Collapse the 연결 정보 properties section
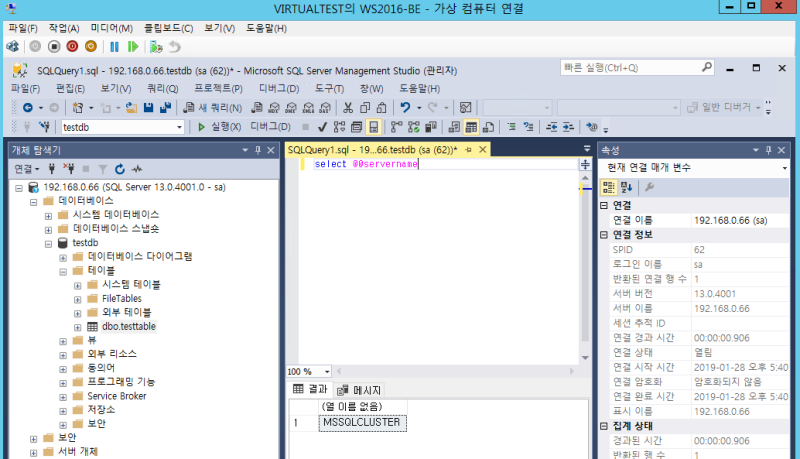This screenshot has width=800, height=459. pos(604,235)
